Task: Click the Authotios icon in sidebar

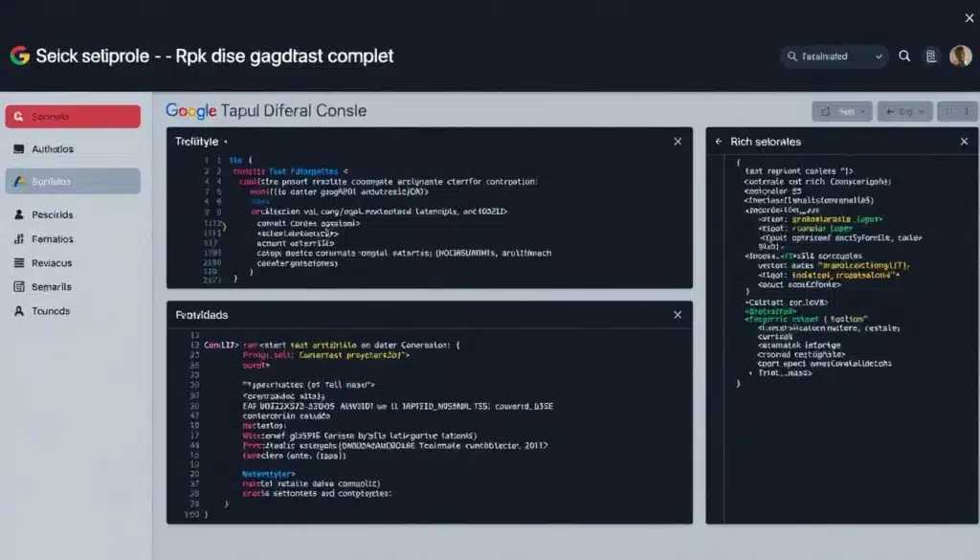Action: pyautogui.click(x=19, y=149)
